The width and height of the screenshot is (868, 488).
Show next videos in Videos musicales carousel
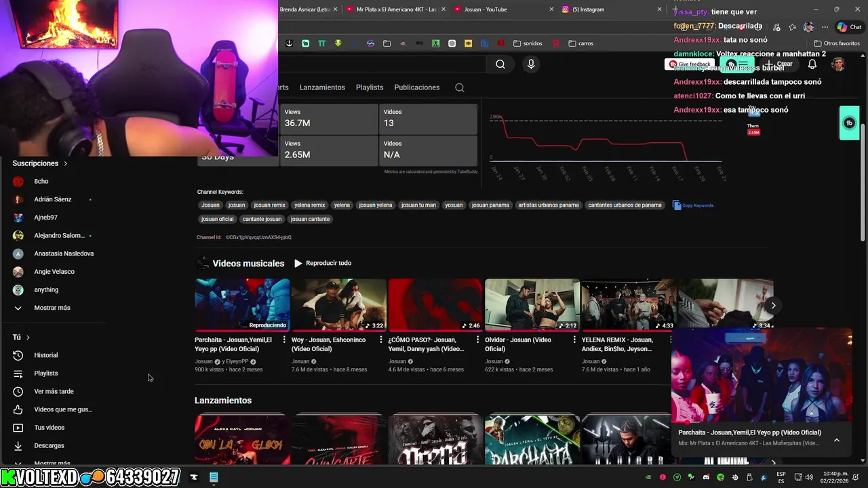[773, 306]
